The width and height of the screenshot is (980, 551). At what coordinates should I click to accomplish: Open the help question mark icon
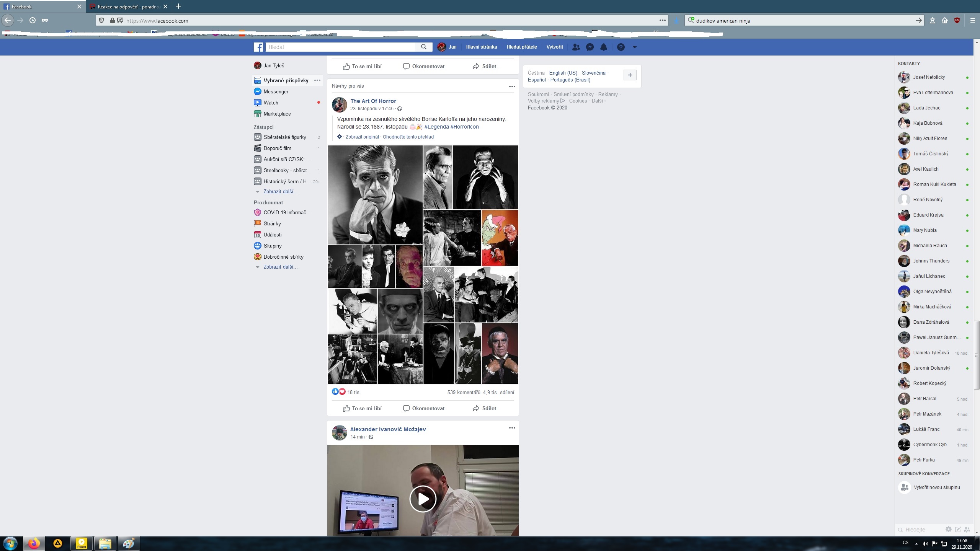pyautogui.click(x=621, y=47)
